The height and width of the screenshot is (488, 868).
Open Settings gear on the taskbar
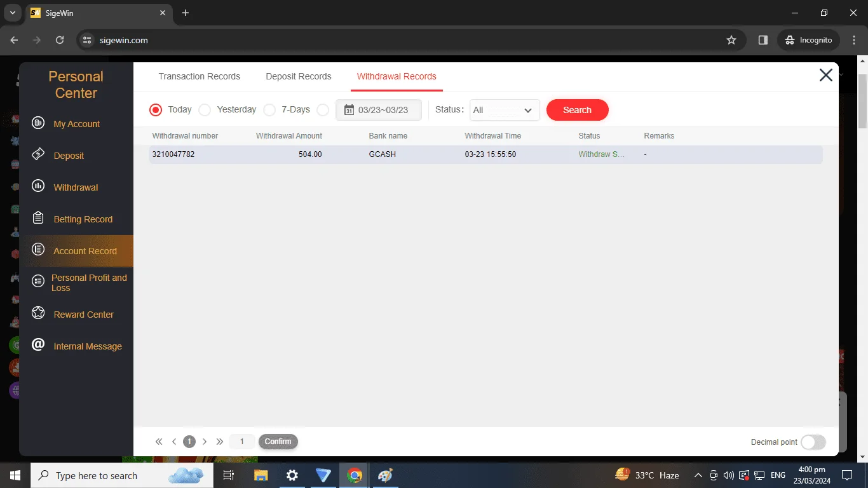pyautogui.click(x=292, y=475)
